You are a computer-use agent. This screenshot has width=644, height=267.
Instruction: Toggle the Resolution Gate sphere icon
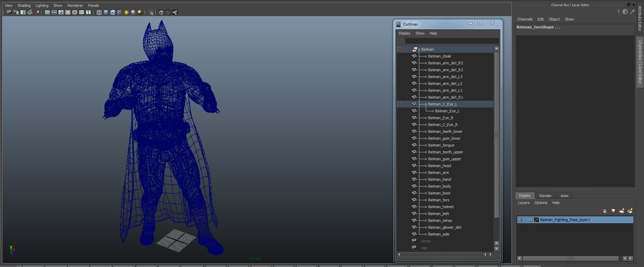(x=61, y=12)
